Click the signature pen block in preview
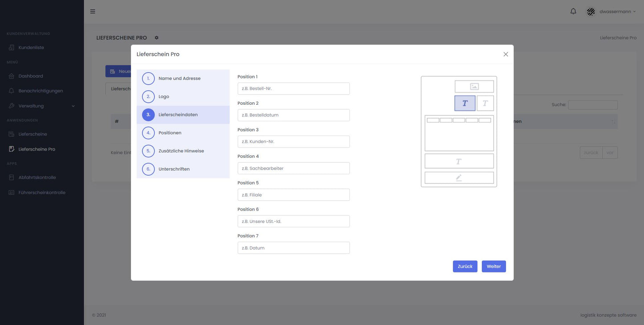The width and height of the screenshot is (644, 325). pyautogui.click(x=459, y=178)
